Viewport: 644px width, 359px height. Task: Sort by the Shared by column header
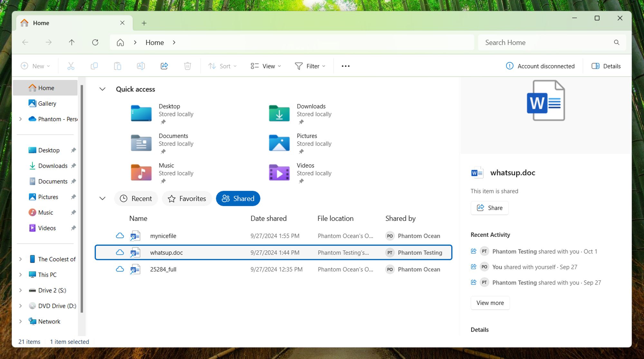(x=400, y=218)
